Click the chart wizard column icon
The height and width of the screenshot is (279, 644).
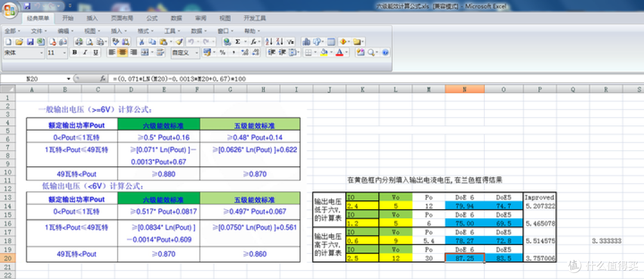tap(306, 42)
